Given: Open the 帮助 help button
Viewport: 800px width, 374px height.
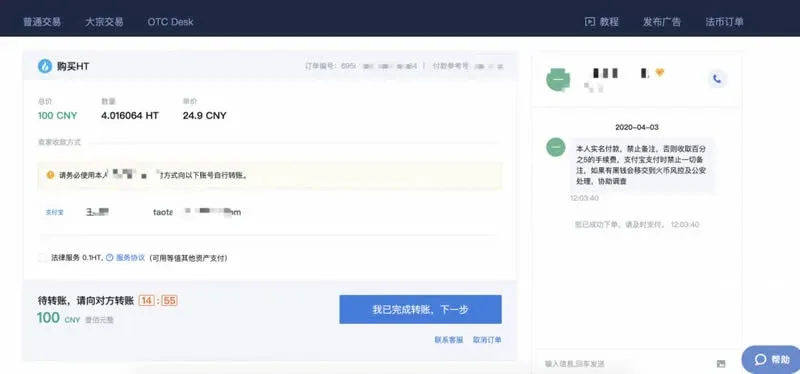Looking at the screenshot, I should 771,359.
